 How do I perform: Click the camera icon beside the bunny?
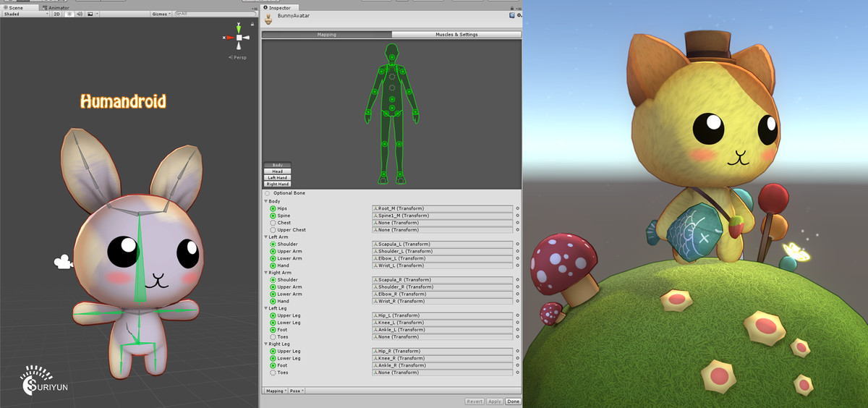63,262
